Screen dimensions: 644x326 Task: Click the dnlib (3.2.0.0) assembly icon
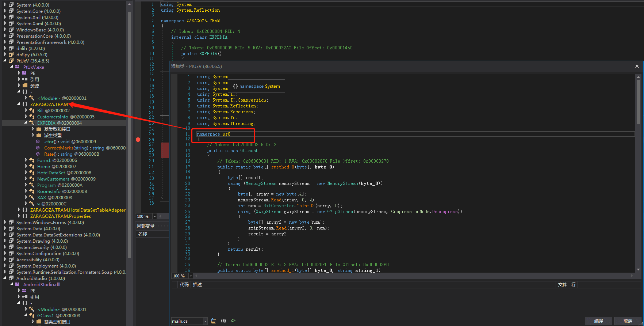[11, 48]
